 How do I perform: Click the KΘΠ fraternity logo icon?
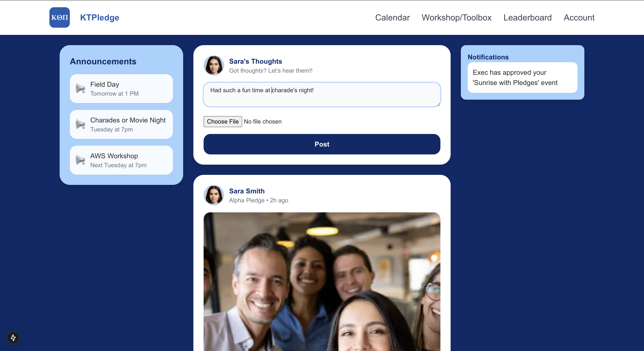pyautogui.click(x=59, y=17)
